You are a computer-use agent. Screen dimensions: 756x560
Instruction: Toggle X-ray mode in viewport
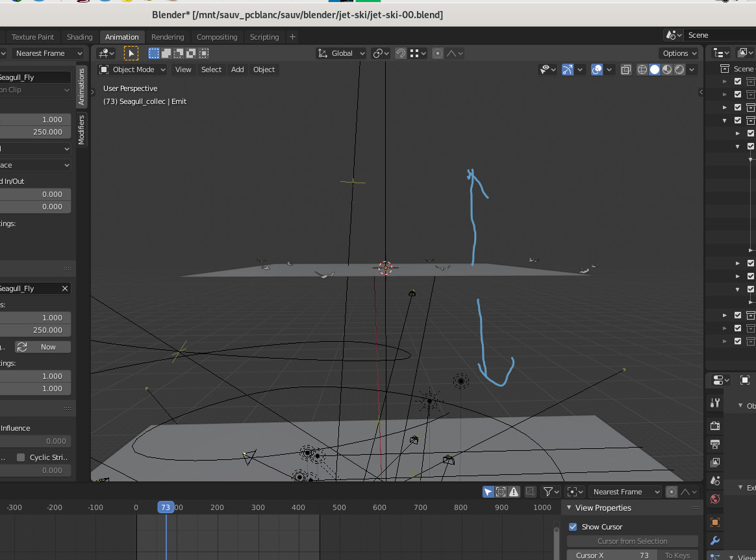(626, 70)
